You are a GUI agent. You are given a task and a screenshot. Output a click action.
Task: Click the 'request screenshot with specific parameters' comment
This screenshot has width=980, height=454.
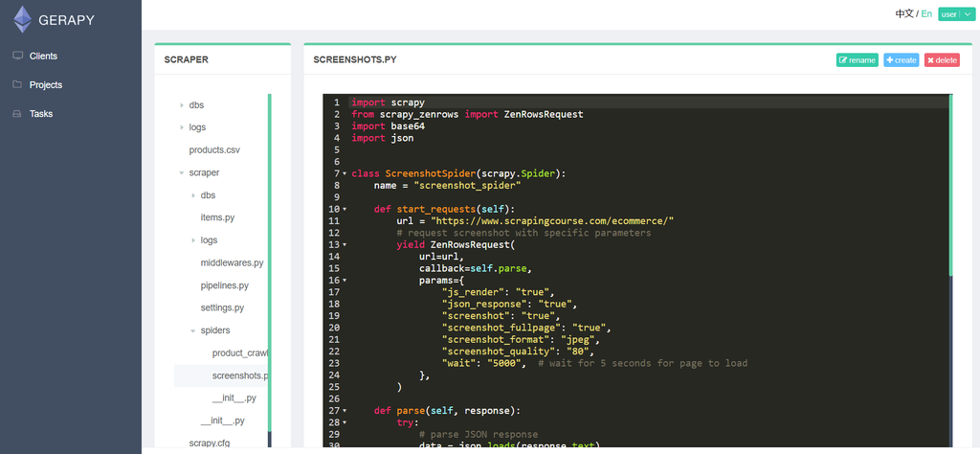click(x=523, y=233)
